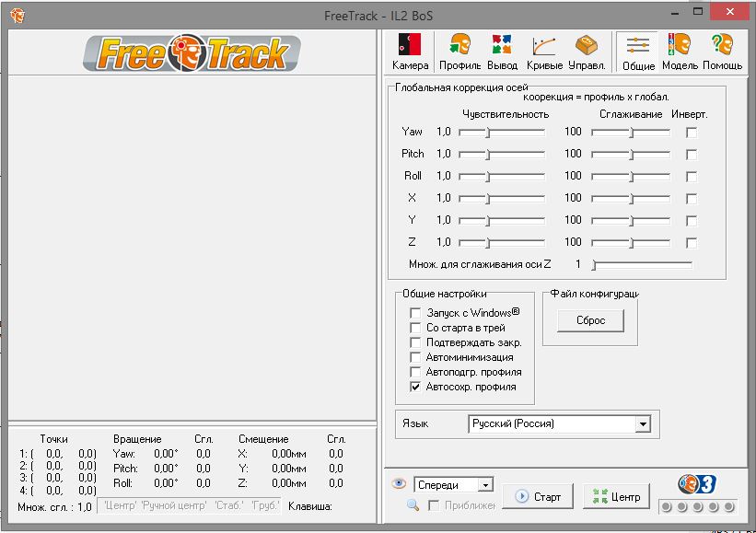756x533 pixels.
Task: Select the Общие settings tab
Action: (x=638, y=52)
